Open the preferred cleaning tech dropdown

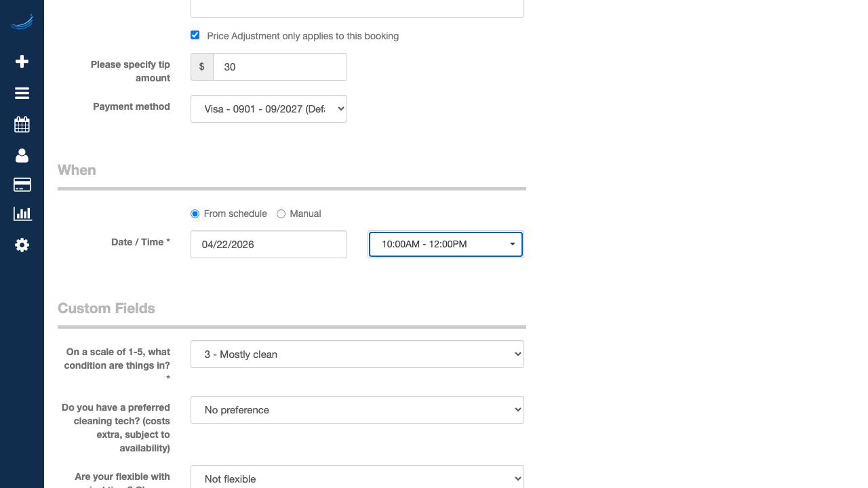357,410
